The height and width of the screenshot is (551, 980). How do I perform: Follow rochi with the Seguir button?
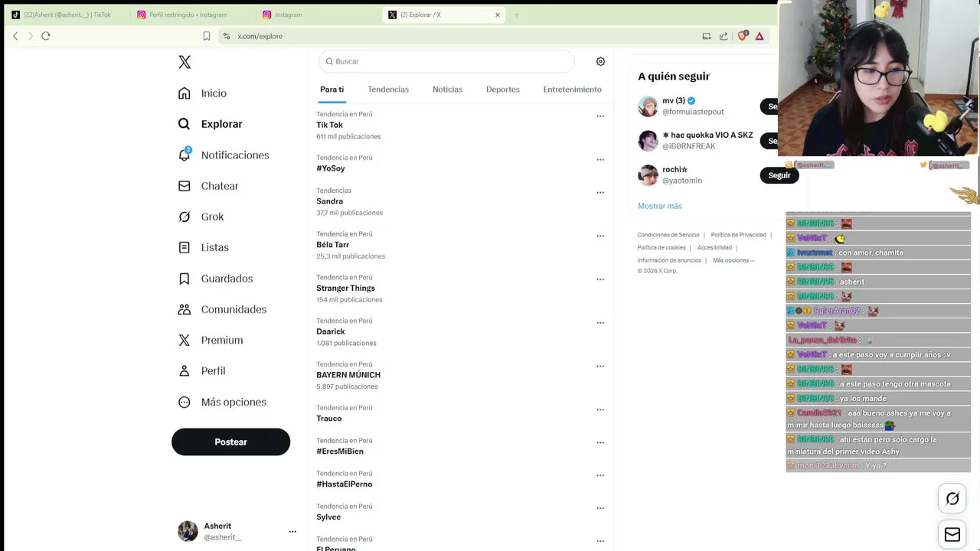[x=779, y=175]
